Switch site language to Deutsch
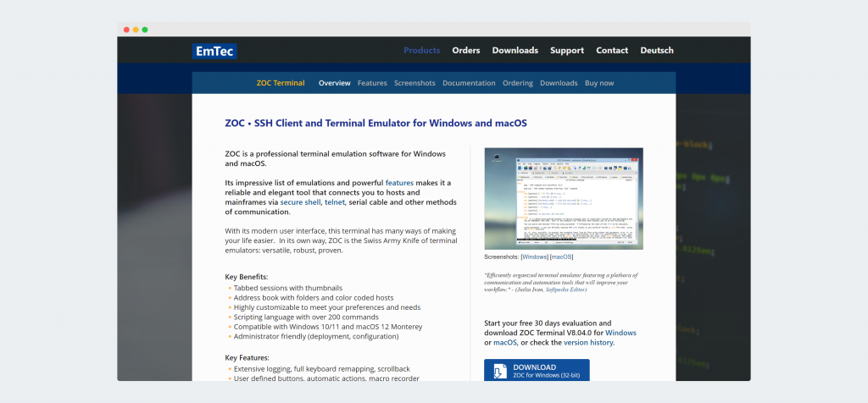868x403 pixels. 657,50
